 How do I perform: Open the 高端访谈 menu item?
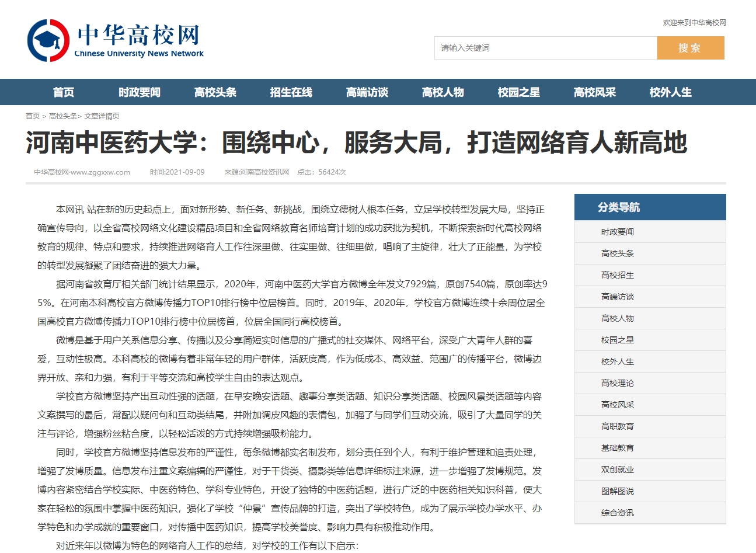(367, 92)
